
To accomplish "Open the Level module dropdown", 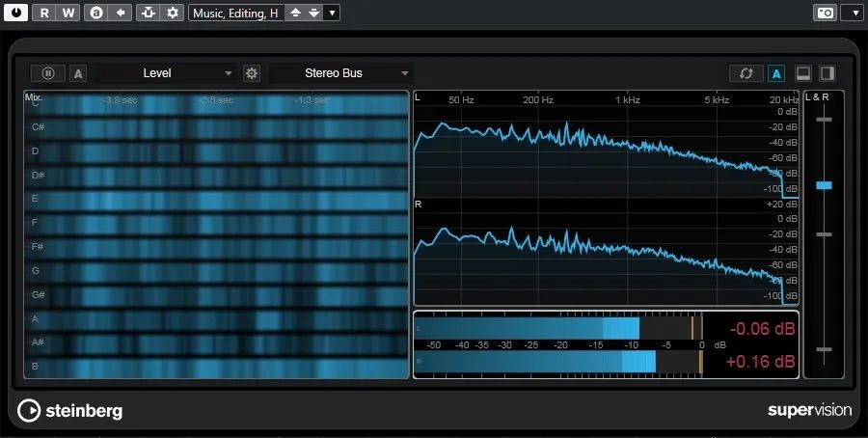I will tap(164, 73).
